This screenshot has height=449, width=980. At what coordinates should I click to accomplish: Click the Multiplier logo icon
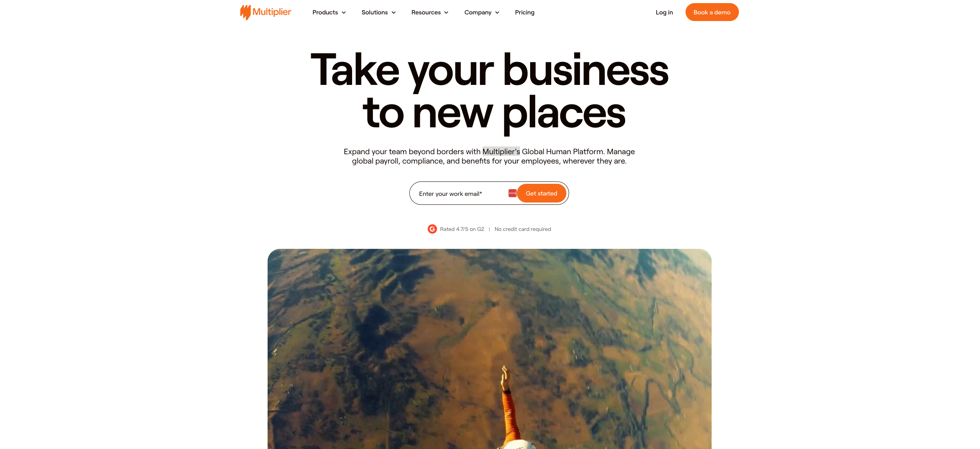pos(245,12)
